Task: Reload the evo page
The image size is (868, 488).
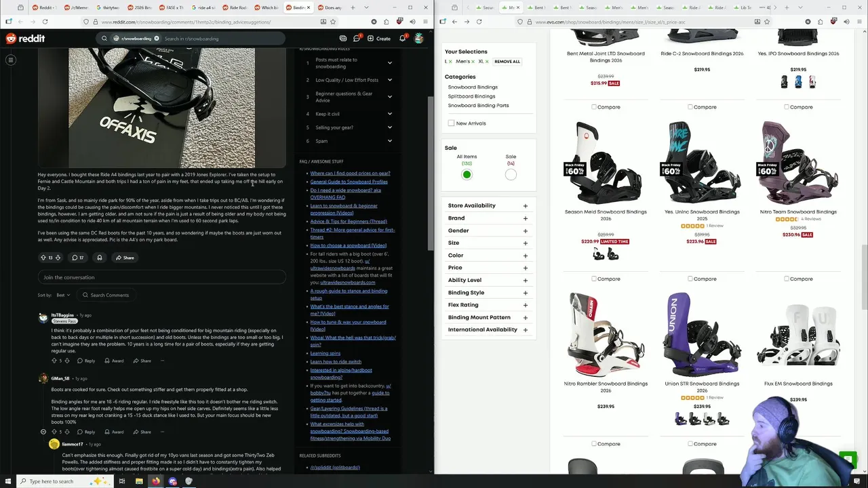Action: pyautogui.click(x=479, y=22)
